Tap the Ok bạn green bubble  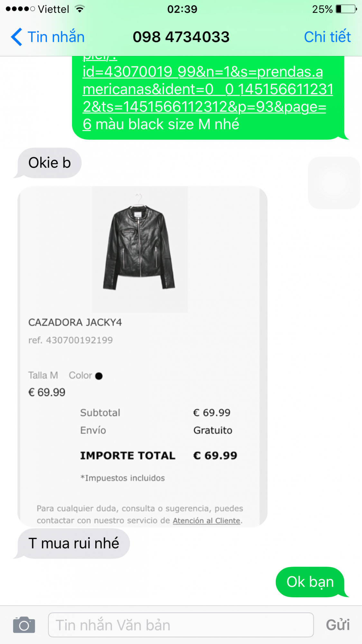click(310, 582)
